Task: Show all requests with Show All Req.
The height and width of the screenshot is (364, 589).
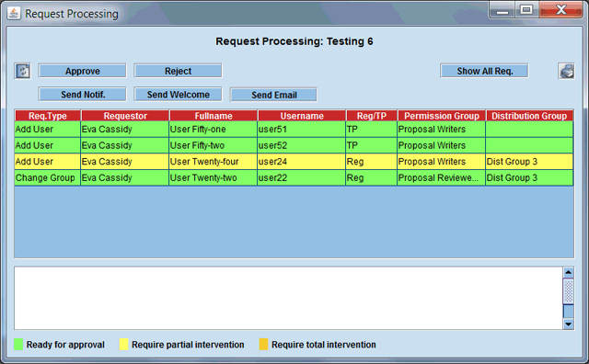Action: (485, 71)
